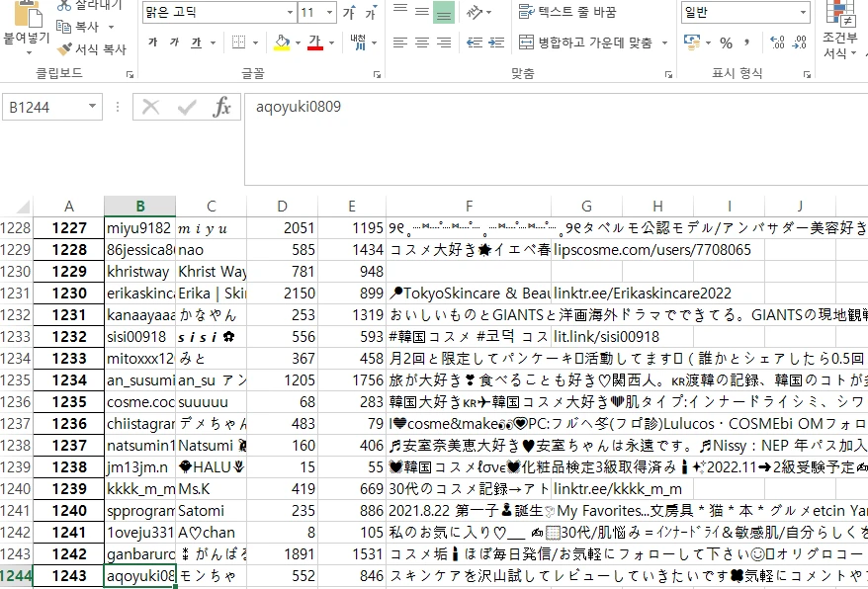Screen dimensions: 868x589
Task: Click the Format Painter (서식 복사) icon
Action: tap(65, 49)
